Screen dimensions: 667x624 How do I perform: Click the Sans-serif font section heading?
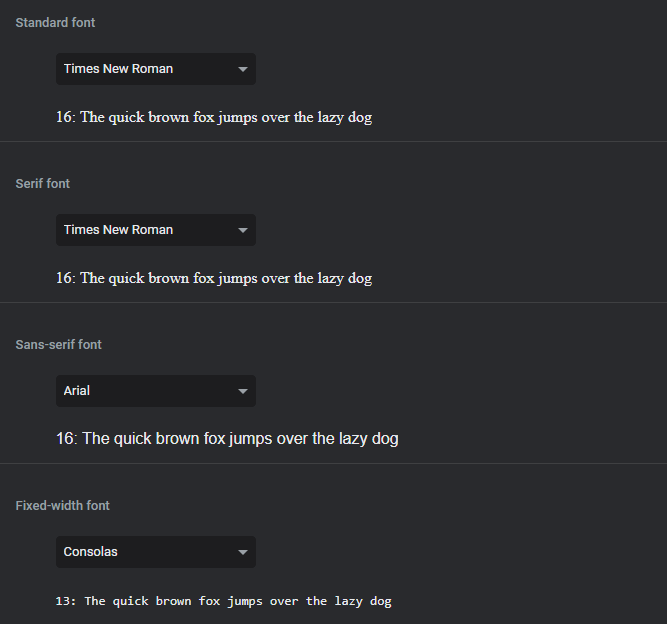point(59,345)
